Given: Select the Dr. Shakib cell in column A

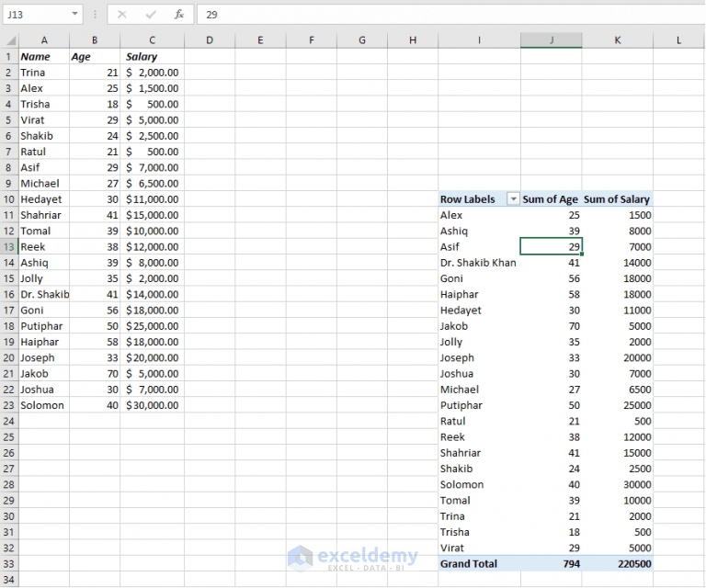Looking at the screenshot, I should (44, 294).
